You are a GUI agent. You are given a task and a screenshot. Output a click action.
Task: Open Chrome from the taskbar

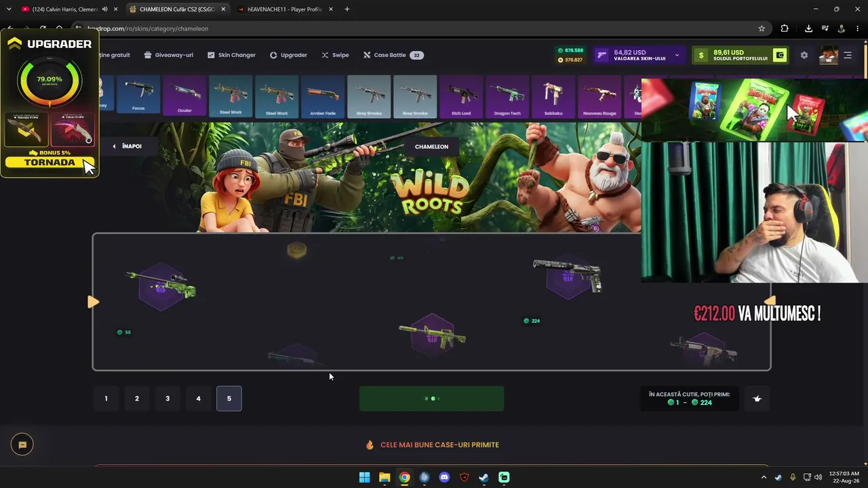tap(404, 477)
